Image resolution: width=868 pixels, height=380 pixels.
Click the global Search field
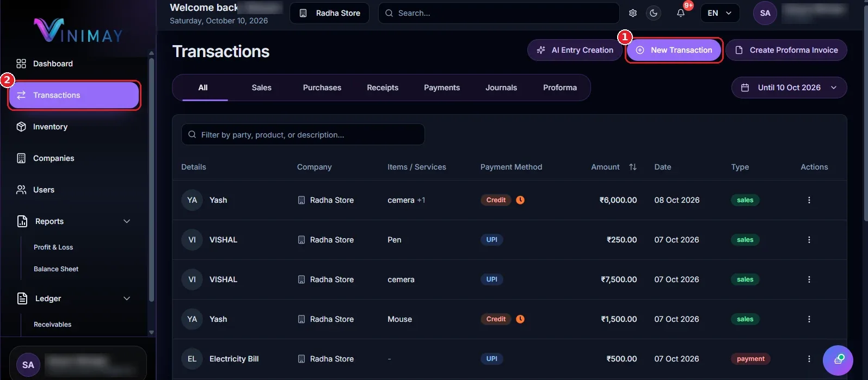498,13
